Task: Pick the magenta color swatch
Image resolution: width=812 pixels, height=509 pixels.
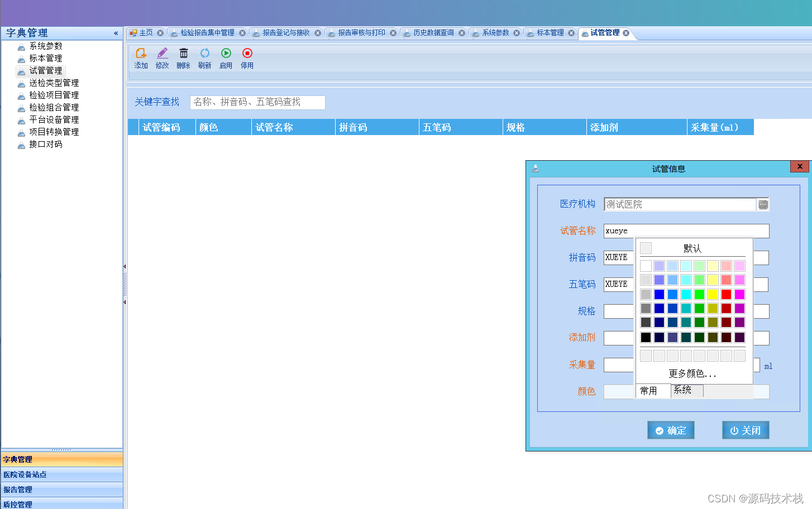Action: click(x=739, y=294)
